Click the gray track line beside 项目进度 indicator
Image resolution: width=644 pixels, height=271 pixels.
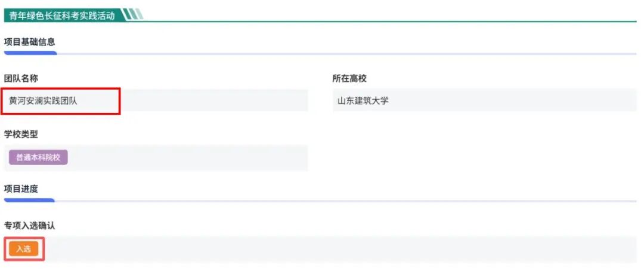(345, 201)
